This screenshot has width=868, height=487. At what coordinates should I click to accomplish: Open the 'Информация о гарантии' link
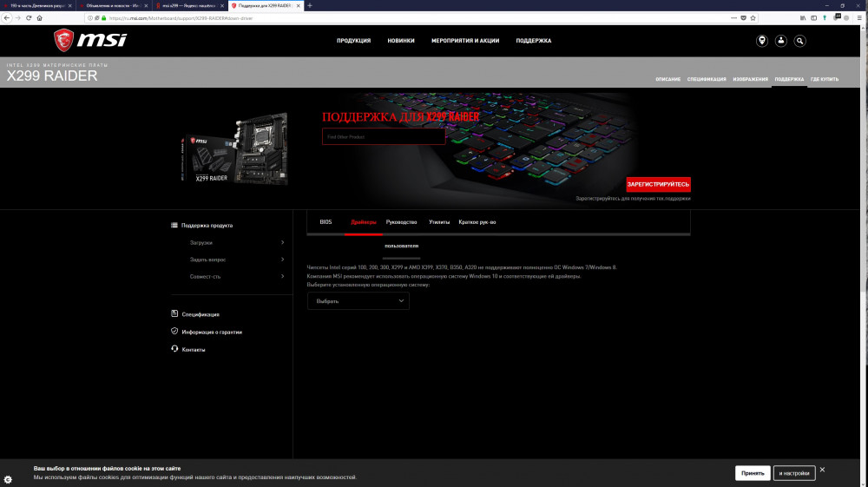(212, 332)
